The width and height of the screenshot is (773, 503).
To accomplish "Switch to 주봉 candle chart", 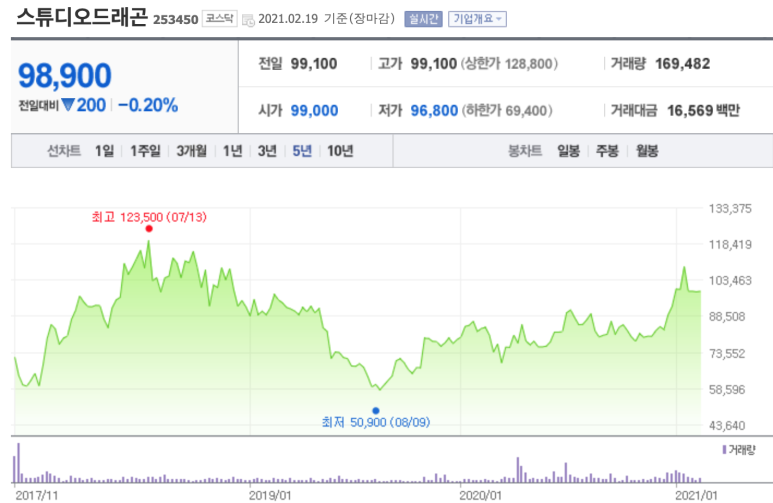I will coord(607,151).
